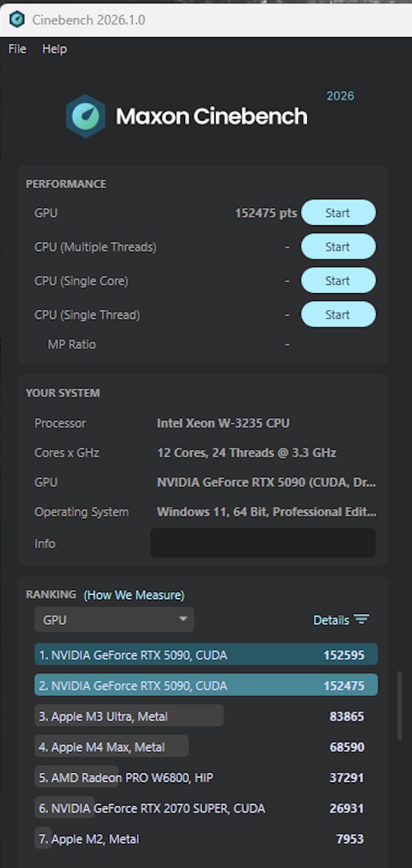The image size is (412, 868).
Task: Click the Info text field
Action: (262, 543)
